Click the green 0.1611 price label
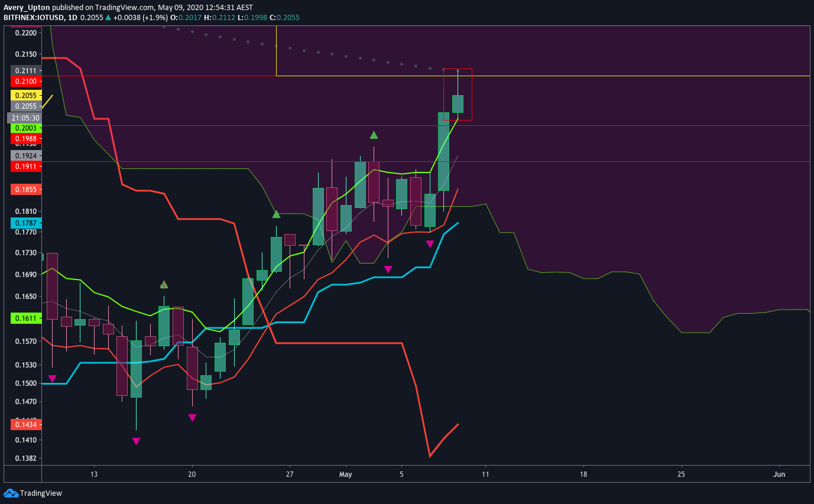Image resolution: width=814 pixels, height=504 pixels. coord(26,318)
